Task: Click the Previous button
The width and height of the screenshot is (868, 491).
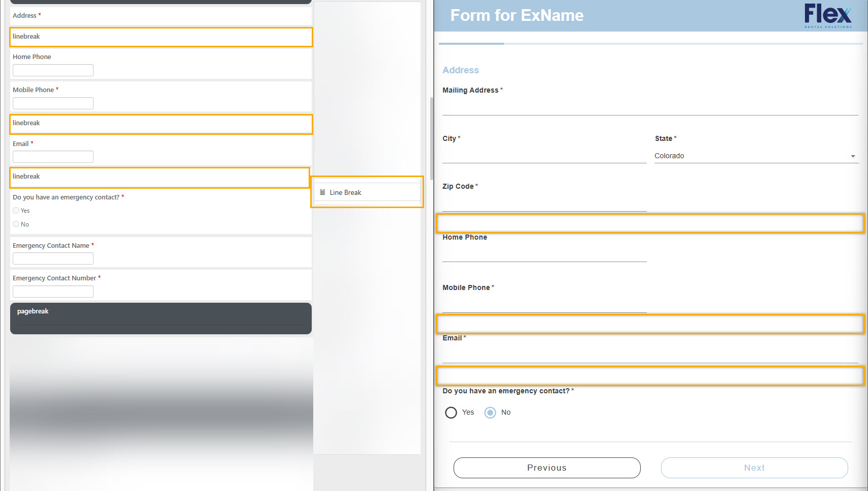Action: 547,468
